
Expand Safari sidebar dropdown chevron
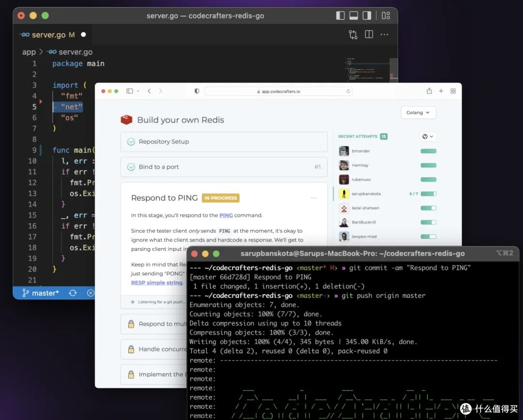pyautogui.click(x=138, y=91)
